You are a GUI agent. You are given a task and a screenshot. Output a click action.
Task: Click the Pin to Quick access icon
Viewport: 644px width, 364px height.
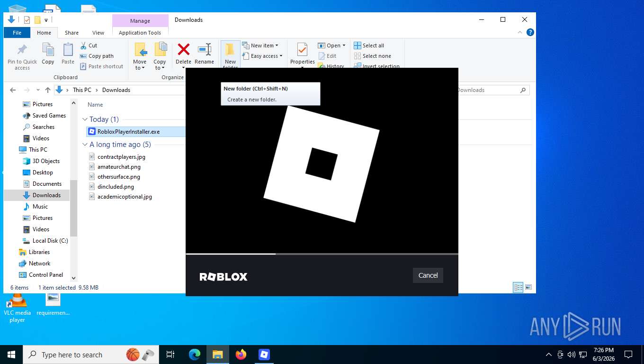[22, 49]
